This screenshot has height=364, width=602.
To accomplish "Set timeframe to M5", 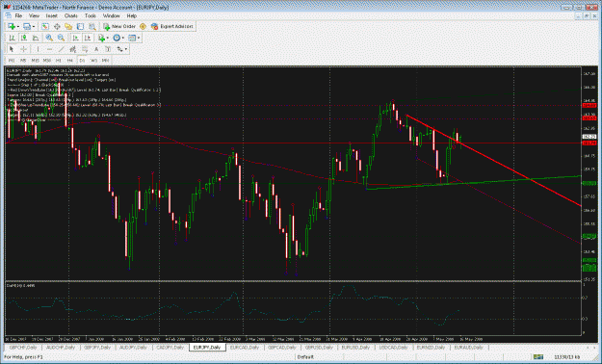I will (23, 61).
